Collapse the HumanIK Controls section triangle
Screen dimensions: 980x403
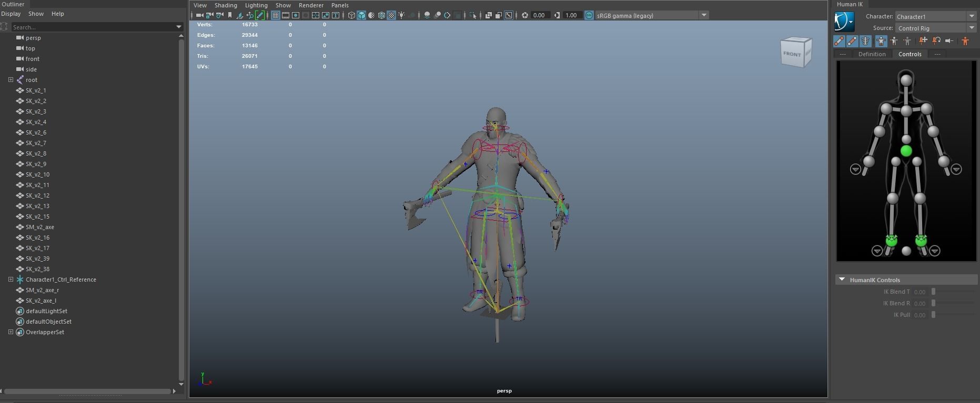click(842, 280)
